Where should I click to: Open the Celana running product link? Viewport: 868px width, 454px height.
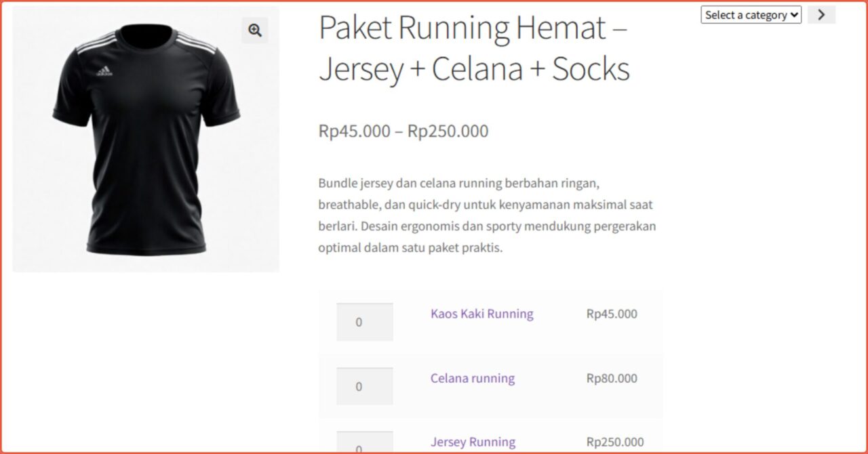tap(473, 378)
